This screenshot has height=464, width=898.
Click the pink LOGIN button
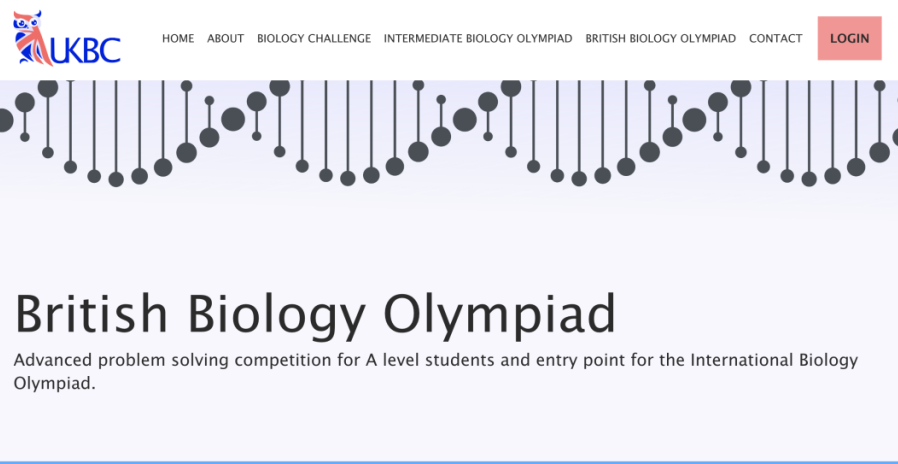849,38
